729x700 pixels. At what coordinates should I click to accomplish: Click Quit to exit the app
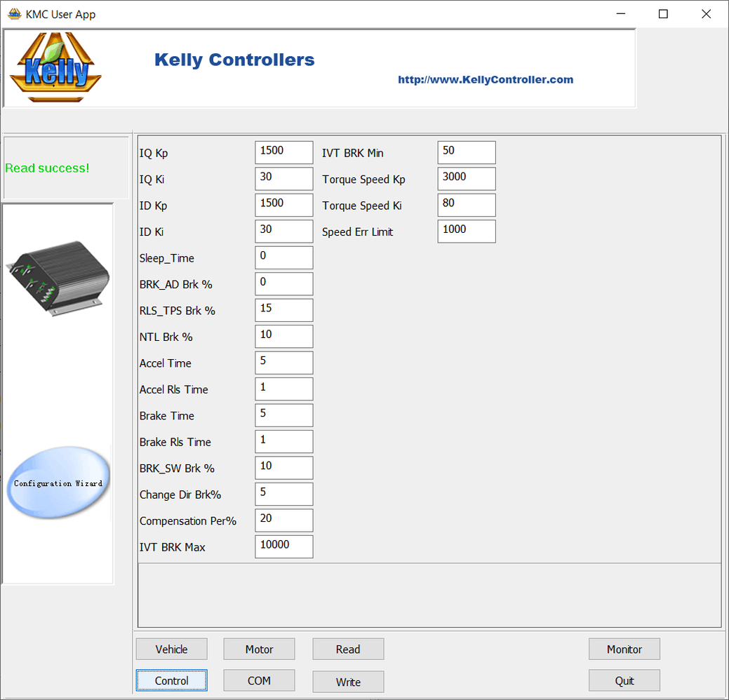tap(624, 680)
